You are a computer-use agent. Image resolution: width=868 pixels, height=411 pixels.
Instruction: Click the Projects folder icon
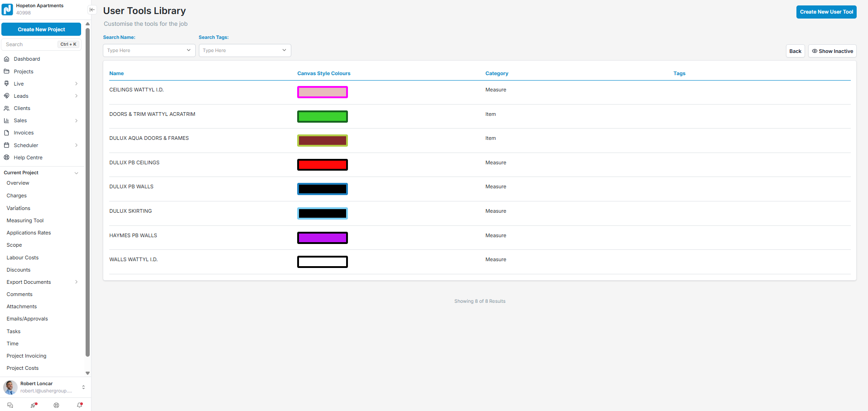6,72
